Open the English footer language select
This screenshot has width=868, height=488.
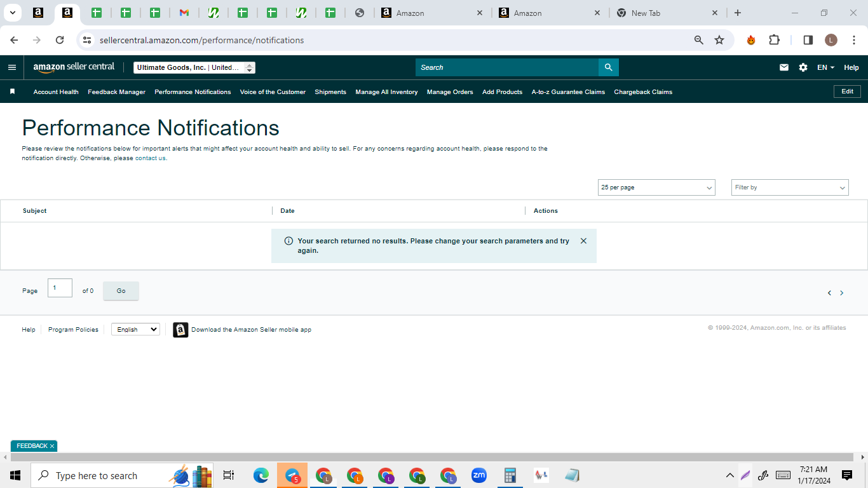[135, 329]
